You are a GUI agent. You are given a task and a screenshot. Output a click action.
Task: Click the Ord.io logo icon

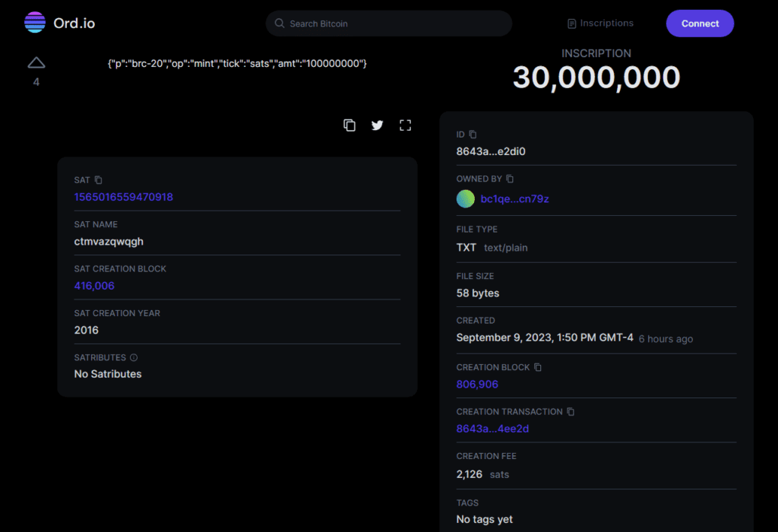click(35, 22)
